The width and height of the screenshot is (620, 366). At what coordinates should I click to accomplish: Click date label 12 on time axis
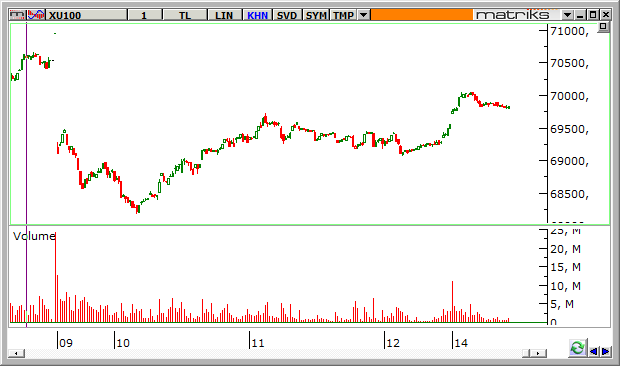tap(393, 343)
